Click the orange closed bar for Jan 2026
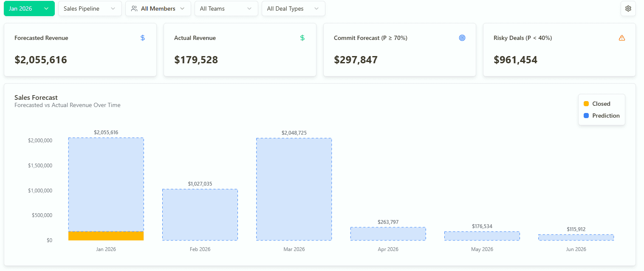The width and height of the screenshot is (644, 271). click(x=106, y=235)
